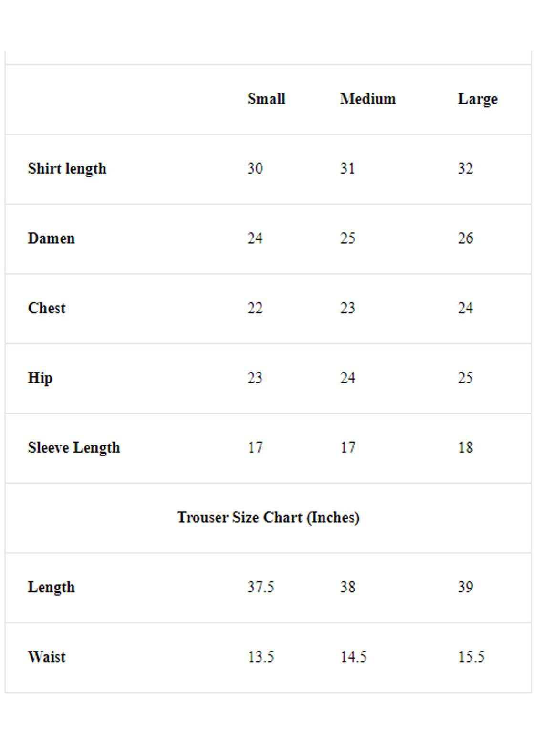Click the trouser Length row label
Viewport: 543px width, 756px height.
(x=52, y=587)
